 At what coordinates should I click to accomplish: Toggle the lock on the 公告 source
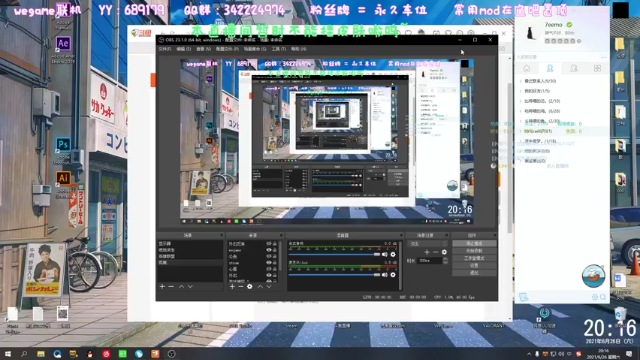(275, 256)
